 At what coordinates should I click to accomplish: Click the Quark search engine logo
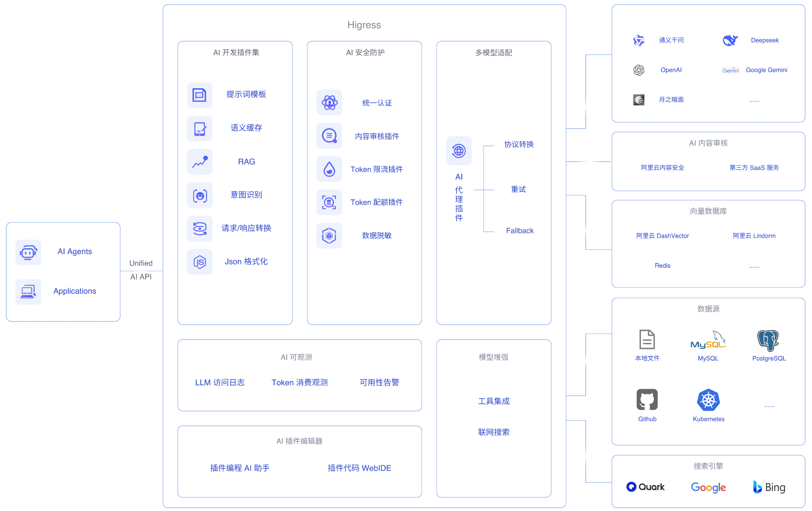click(645, 487)
